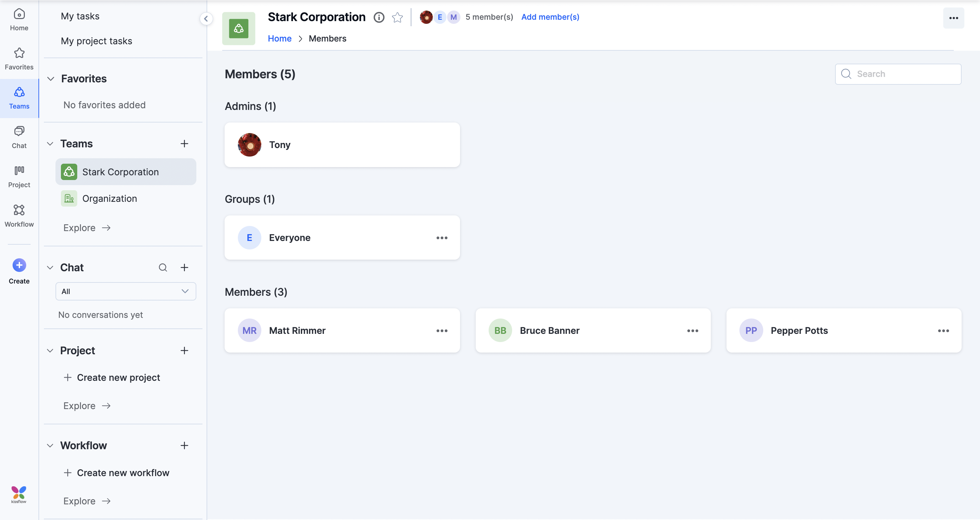Click the members Search field
The image size is (980, 520).
[898, 74]
